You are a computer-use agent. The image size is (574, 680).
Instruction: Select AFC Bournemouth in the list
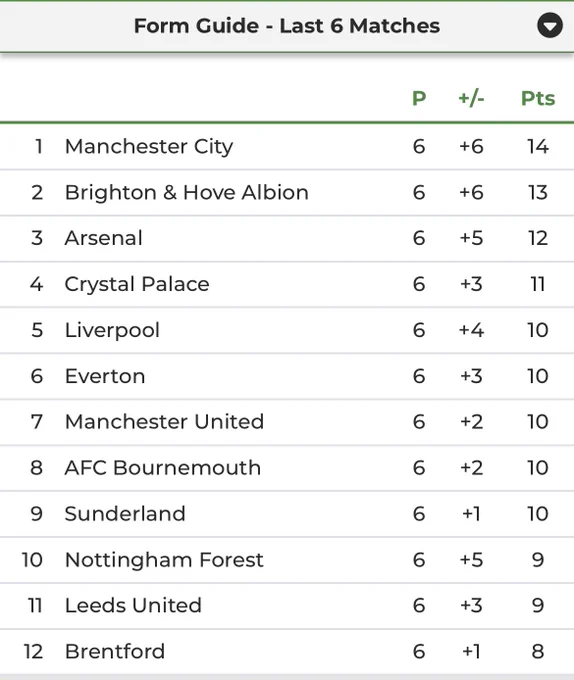(x=163, y=468)
